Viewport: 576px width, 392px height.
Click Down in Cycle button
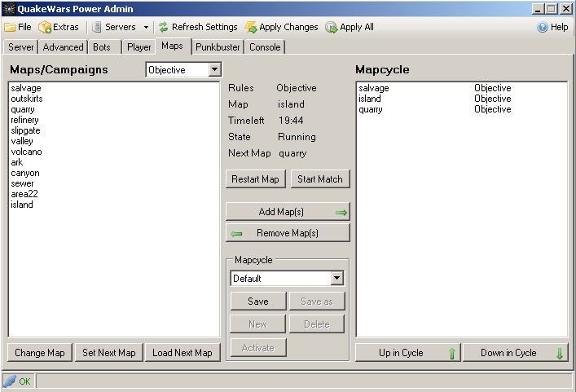pyautogui.click(x=516, y=353)
